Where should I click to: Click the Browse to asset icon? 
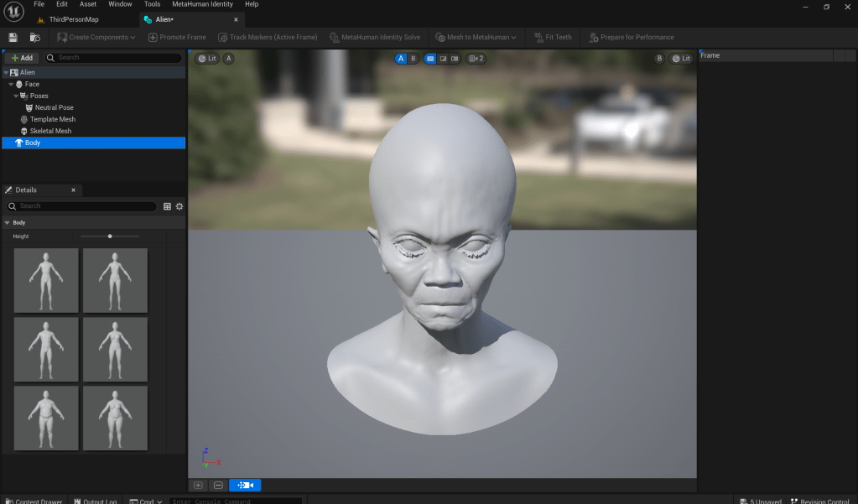34,37
